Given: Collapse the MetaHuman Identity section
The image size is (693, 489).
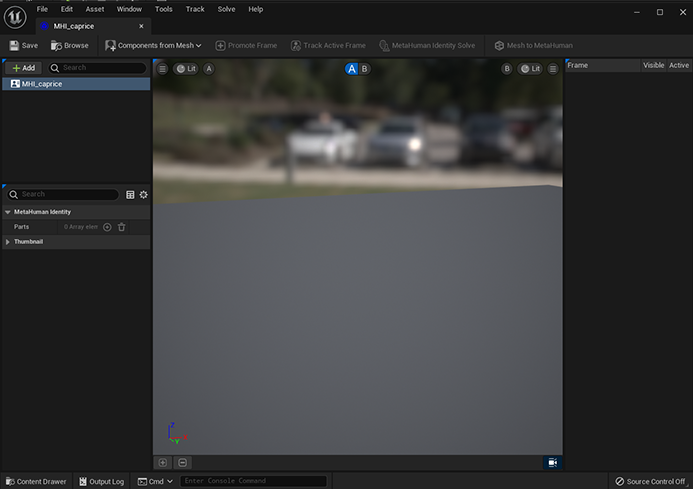Looking at the screenshot, I should [x=8, y=212].
